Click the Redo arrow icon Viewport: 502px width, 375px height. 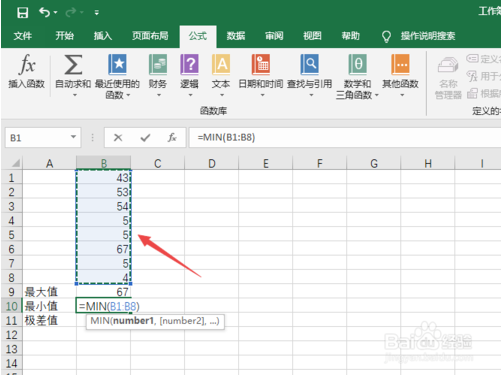pyautogui.click(x=71, y=12)
